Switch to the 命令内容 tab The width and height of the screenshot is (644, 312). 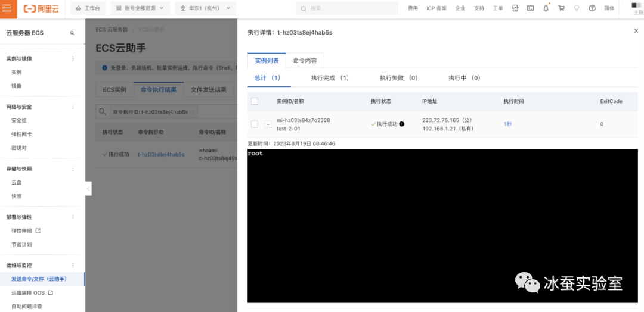[x=305, y=61]
